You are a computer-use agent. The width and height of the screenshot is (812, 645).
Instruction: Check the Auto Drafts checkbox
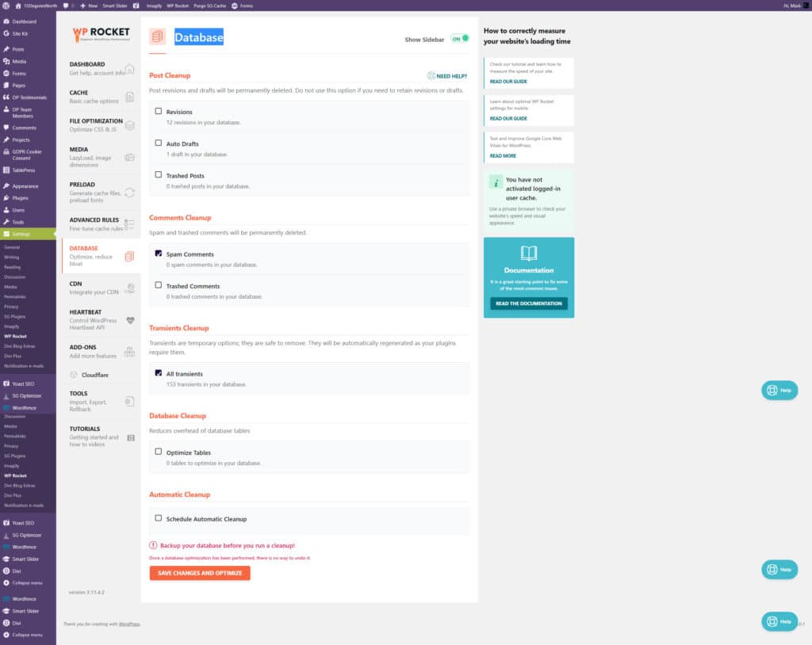(x=159, y=143)
